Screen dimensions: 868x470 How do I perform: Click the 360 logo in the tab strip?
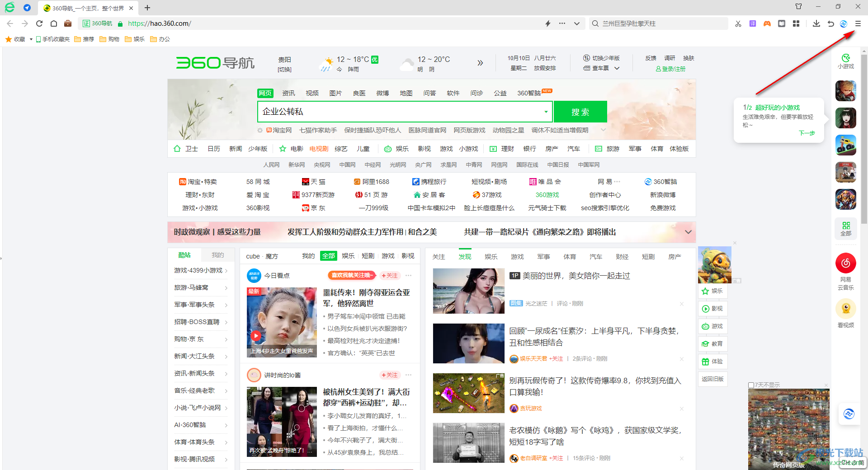point(9,7)
